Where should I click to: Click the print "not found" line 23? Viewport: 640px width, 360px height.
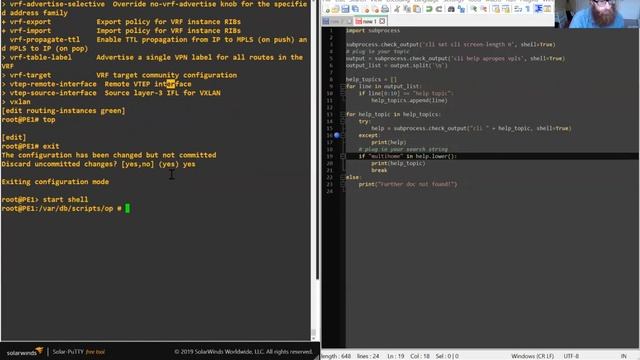[408, 184]
